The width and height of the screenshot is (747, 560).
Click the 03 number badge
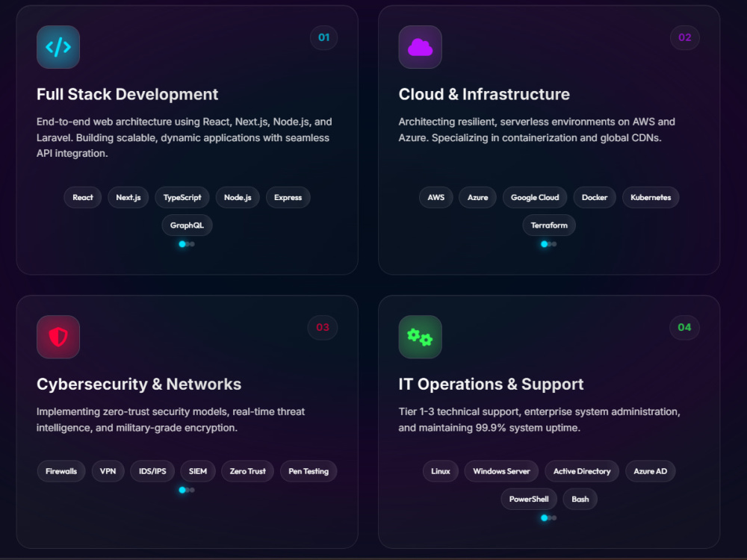click(323, 327)
